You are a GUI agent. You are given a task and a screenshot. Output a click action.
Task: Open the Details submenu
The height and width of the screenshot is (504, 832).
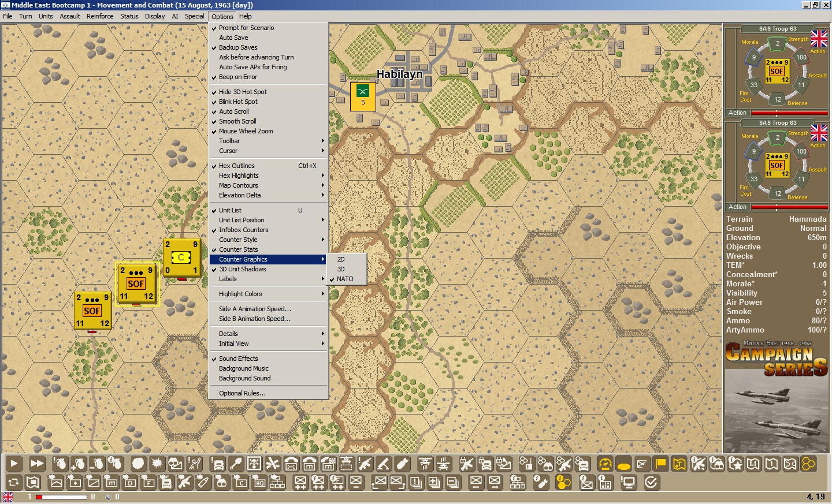point(269,334)
